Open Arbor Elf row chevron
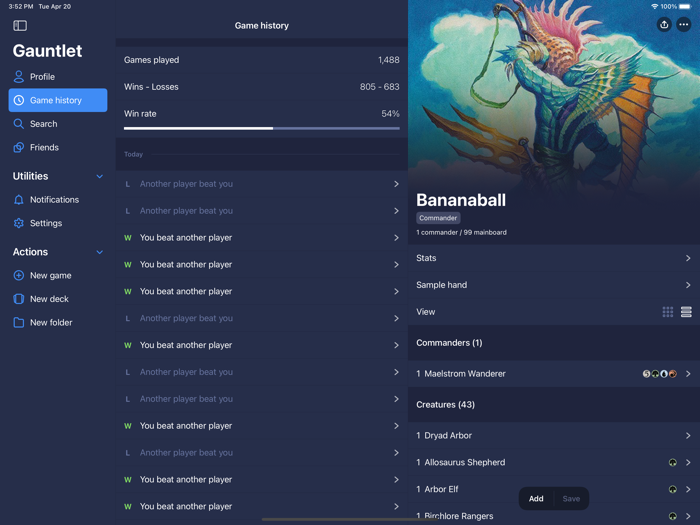 (688, 489)
